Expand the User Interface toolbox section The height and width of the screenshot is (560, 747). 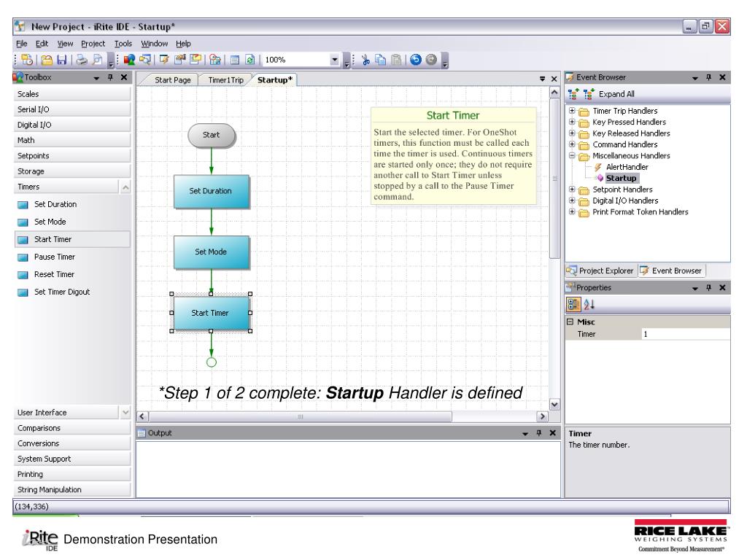125,413
